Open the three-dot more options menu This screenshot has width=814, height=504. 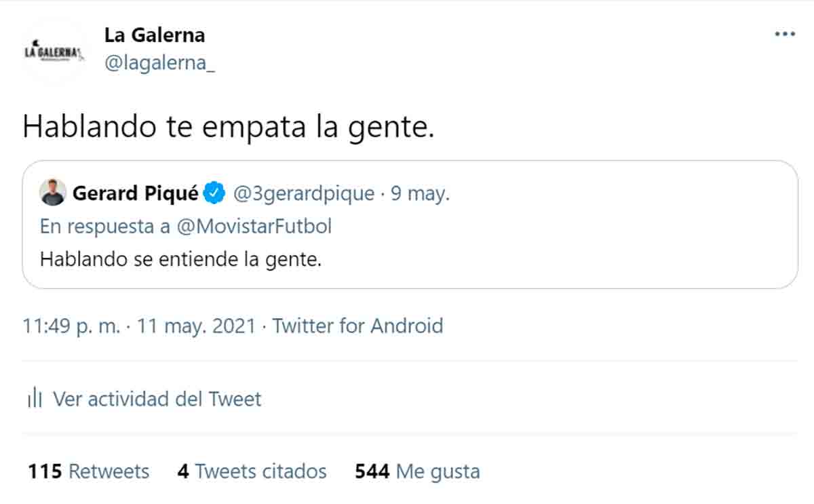[x=785, y=34]
